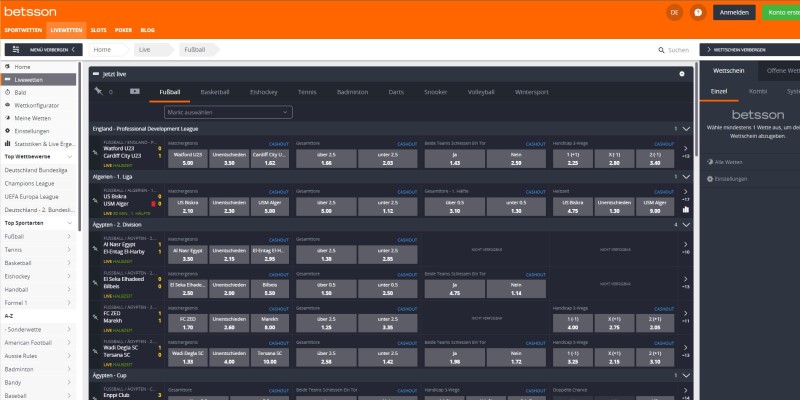Click the left sidebar scrollbar
Screen dimensions: 800x400
tap(80, 148)
